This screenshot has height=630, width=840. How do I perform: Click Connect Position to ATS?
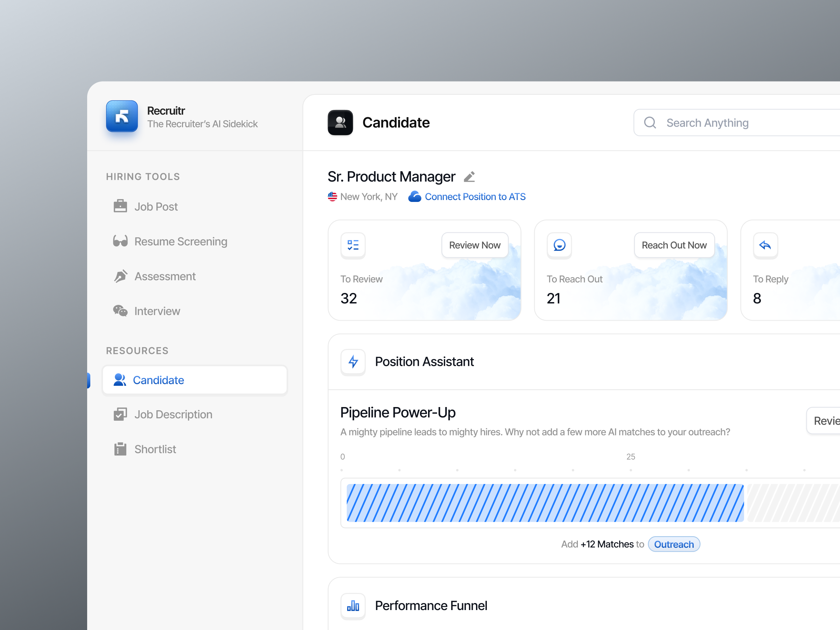tap(475, 196)
